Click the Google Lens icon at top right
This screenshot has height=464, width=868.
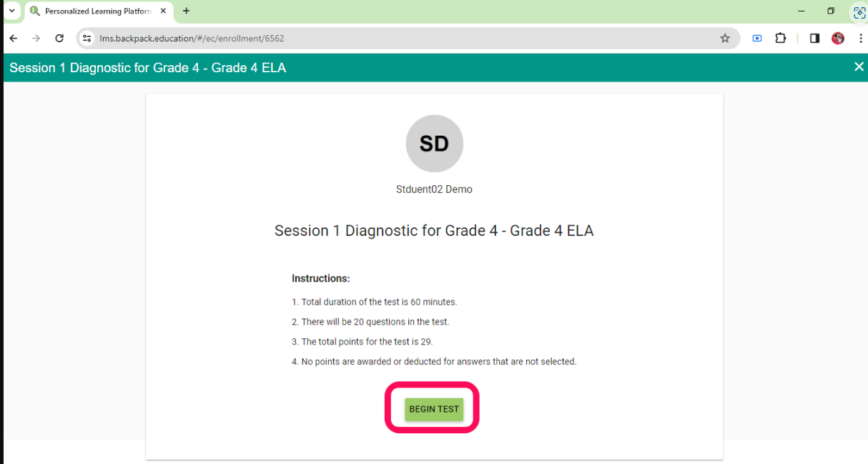pos(859,12)
